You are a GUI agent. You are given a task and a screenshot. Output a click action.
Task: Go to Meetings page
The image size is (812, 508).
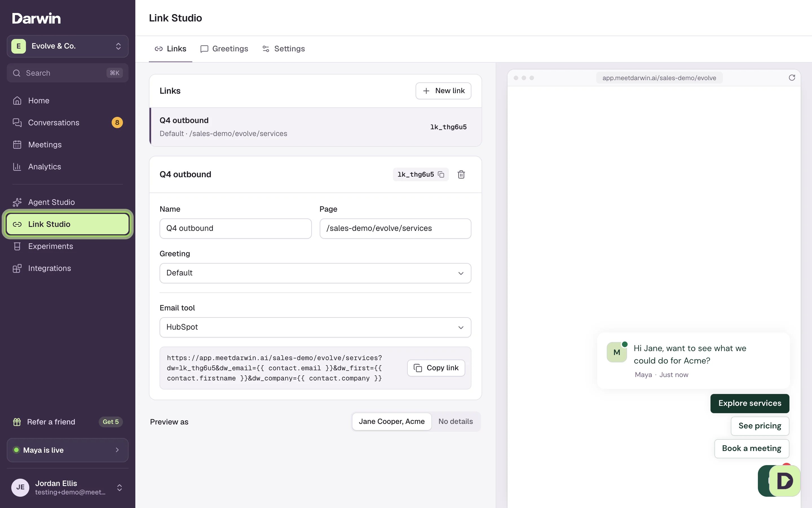point(67,144)
